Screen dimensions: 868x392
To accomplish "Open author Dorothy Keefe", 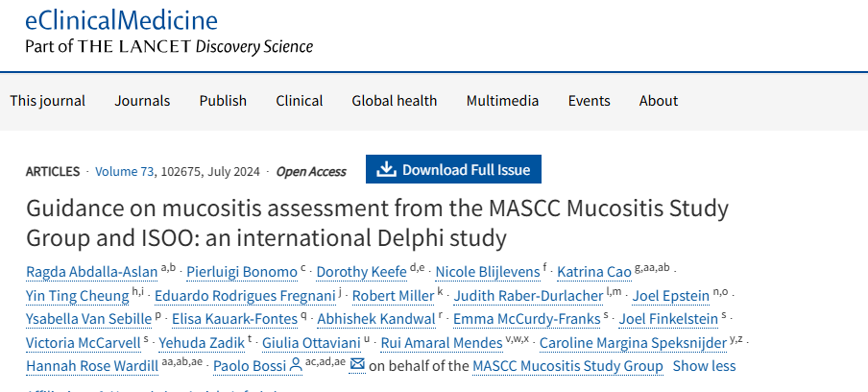I will tap(361, 272).
